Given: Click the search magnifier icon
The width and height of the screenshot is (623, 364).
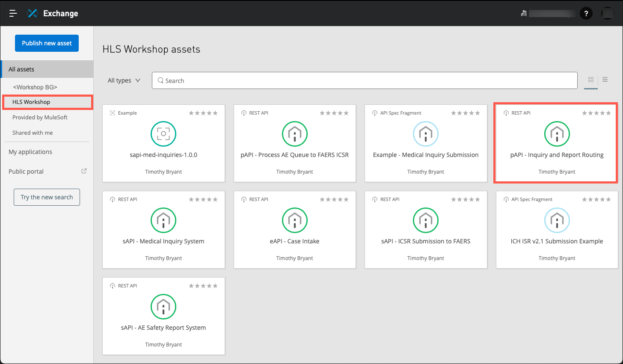Looking at the screenshot, I should point(160,80).
